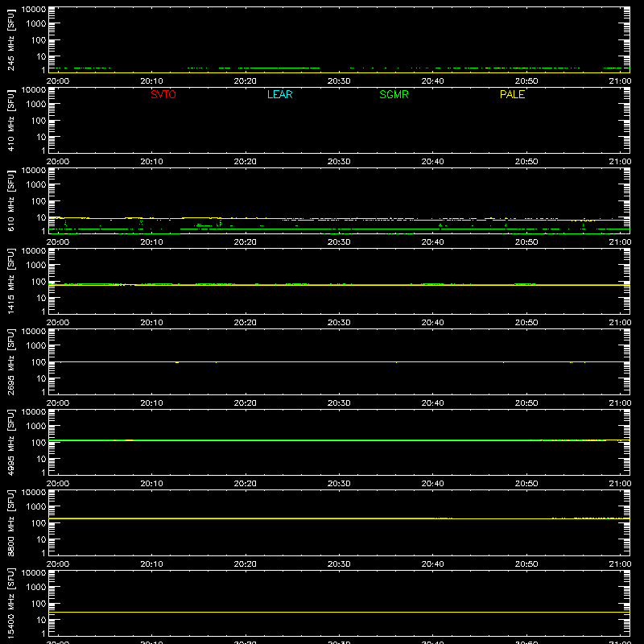Click the yellow trace in the 2695 MHz plot
This screenshot has width=644, height=644.
click(x=339, y=361)
